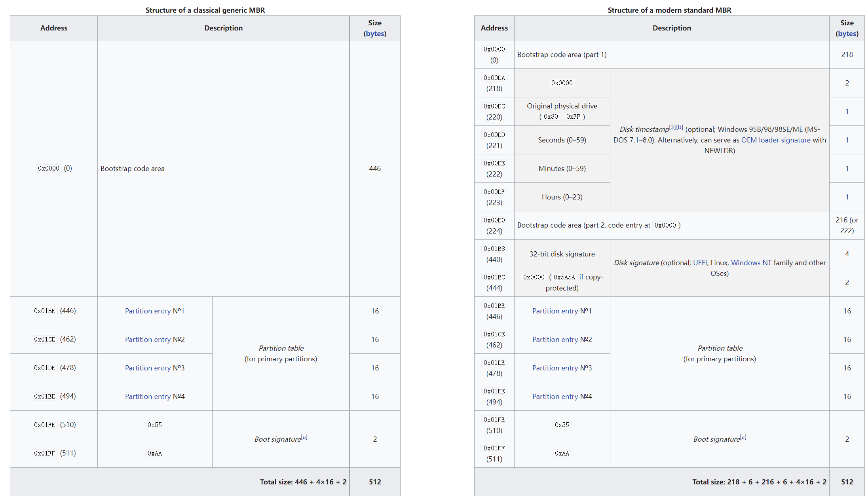Select the 0x01FF (511) address in classical table
The image size is (868, 503).
point(54,454)
